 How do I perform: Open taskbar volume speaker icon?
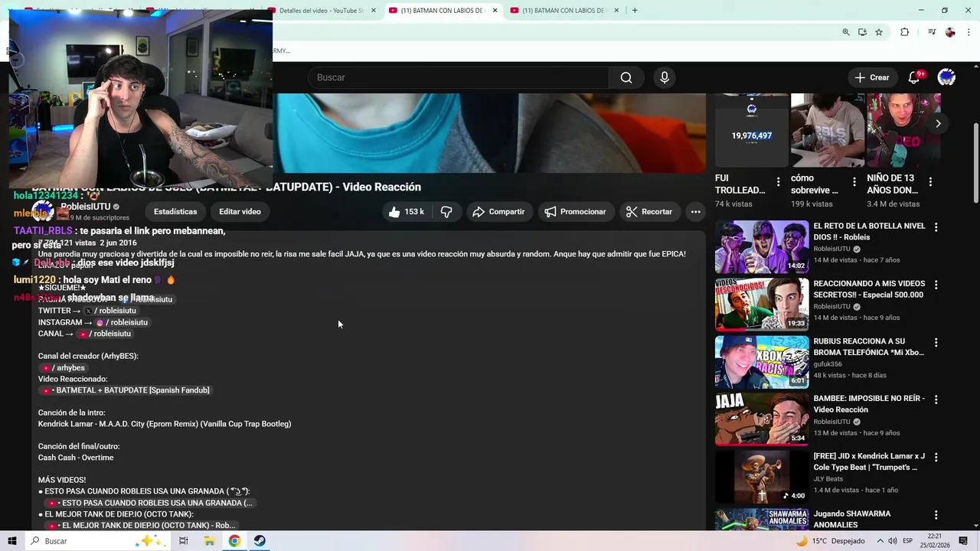click(893, 541)
